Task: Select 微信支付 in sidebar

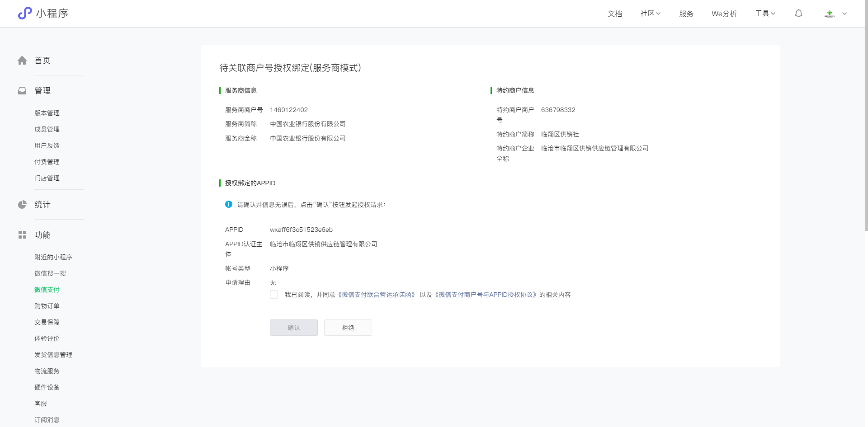Action: [47, 290]
